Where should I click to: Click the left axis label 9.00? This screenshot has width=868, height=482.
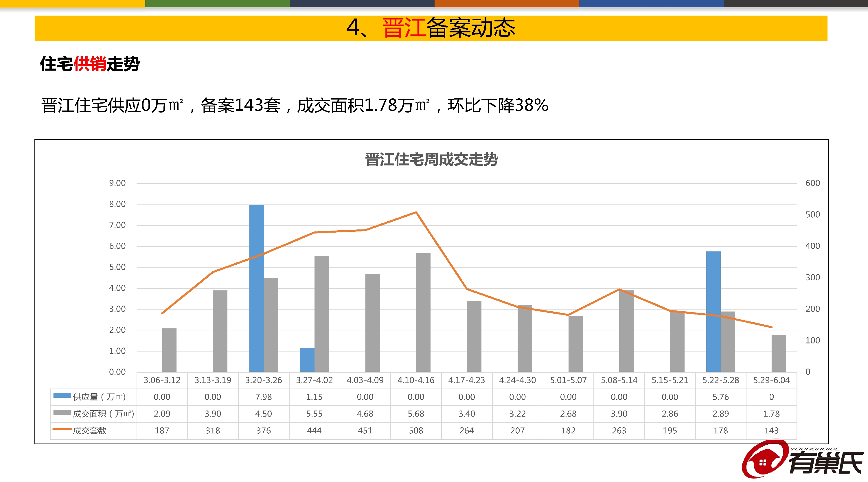coord(117,183)
